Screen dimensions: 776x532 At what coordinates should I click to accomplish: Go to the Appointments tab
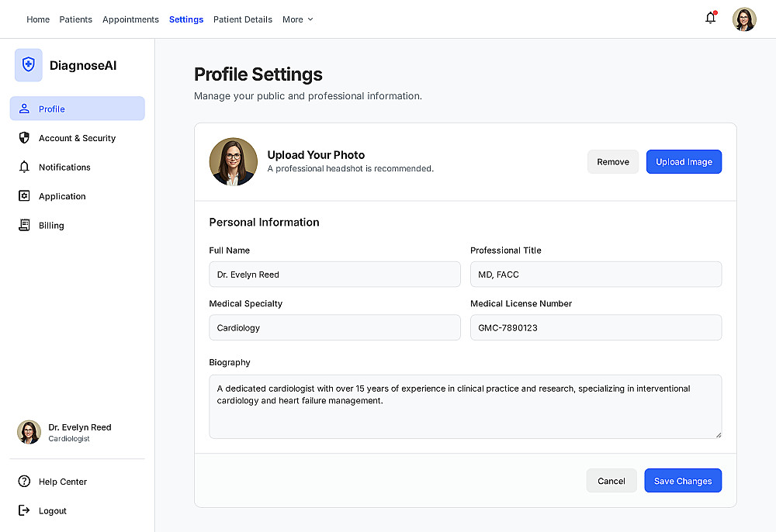pyautogui.click(x=130, y=19)
